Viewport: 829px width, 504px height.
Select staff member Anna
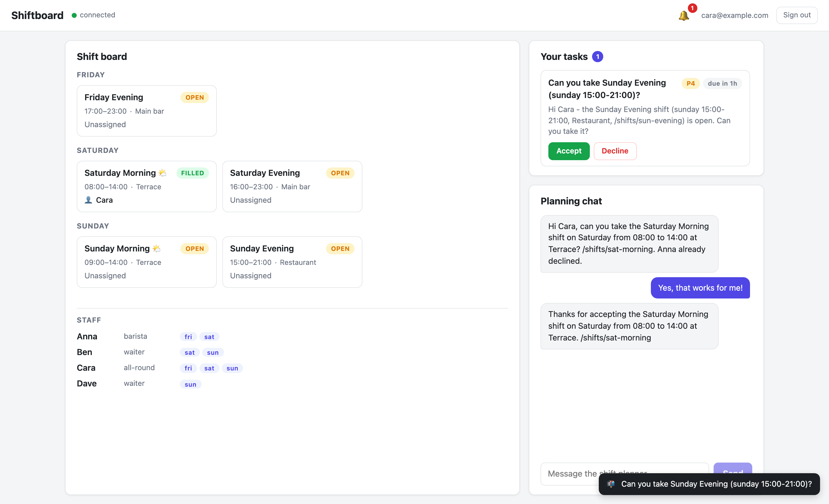[x=87, y=337]
